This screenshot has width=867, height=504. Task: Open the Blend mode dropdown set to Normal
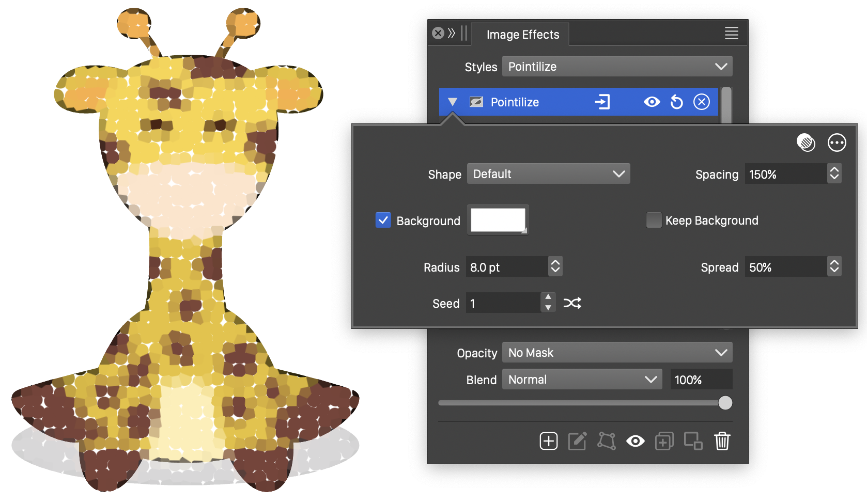582,380
